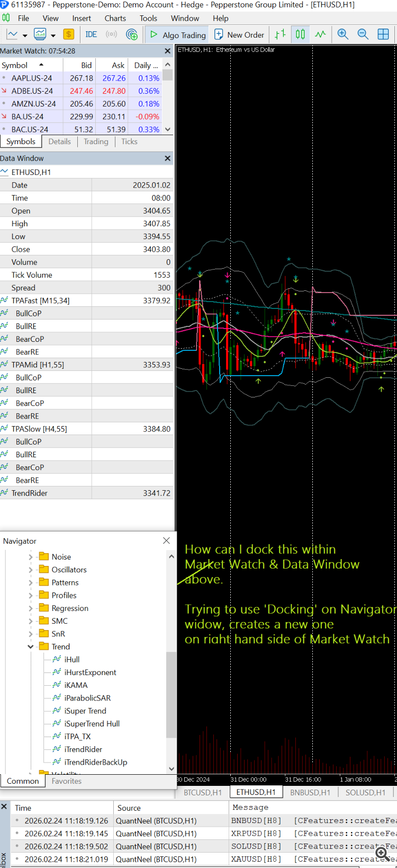Open the cloud VPS toolbar icon
This screenshot has height=868, width=397.
[x=132, y=34]
